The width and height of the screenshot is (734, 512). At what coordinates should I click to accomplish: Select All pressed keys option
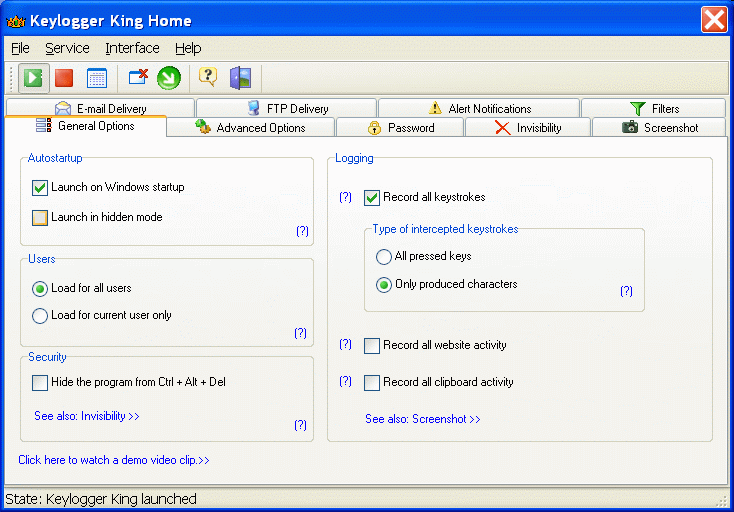tap(384, 257)
